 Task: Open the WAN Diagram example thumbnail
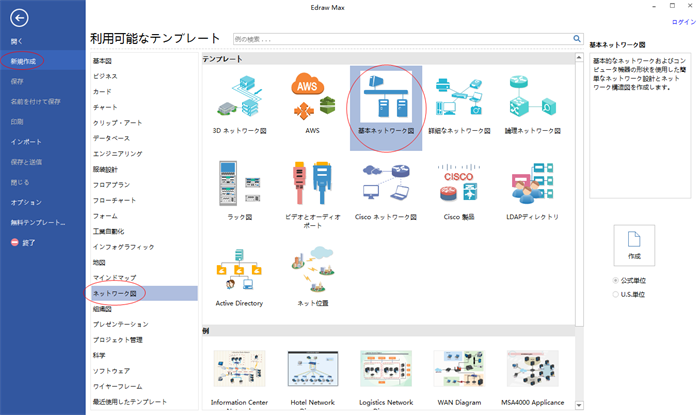(459, 369)
